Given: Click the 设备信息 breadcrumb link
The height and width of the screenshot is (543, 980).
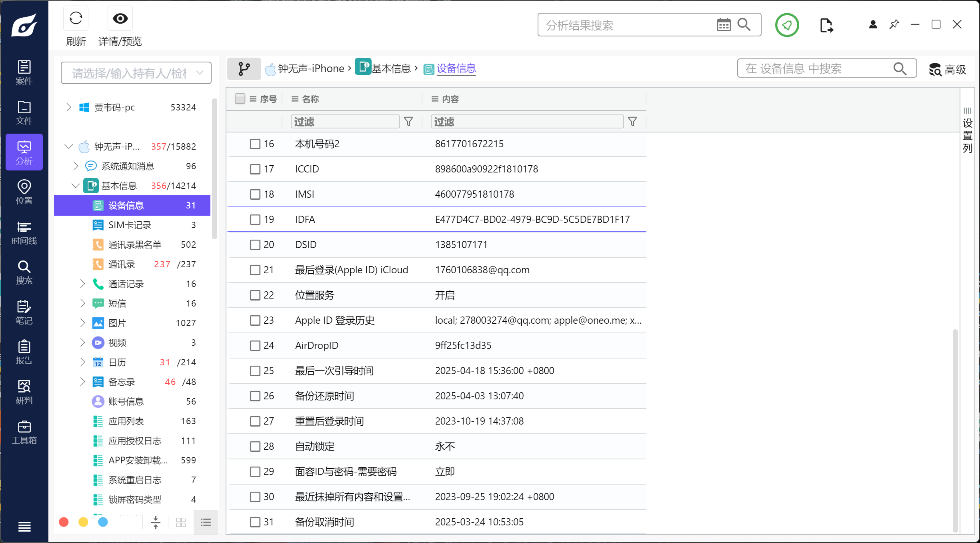Looking at the screenshot, I should [x=456, y=68].
